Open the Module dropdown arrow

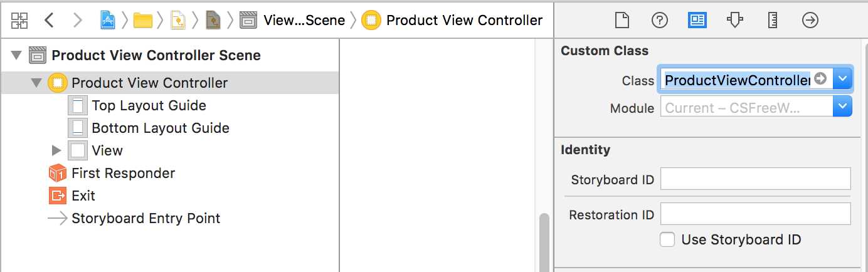(x=843, y=107)
